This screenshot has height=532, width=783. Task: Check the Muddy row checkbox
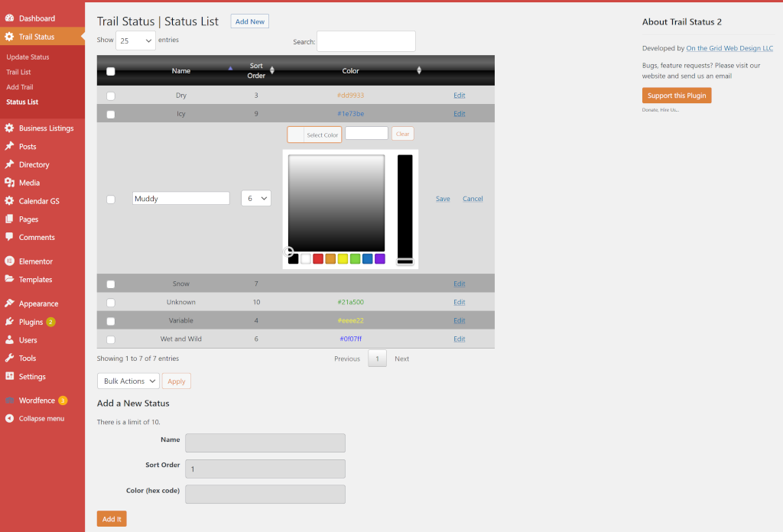click(111, 199)
